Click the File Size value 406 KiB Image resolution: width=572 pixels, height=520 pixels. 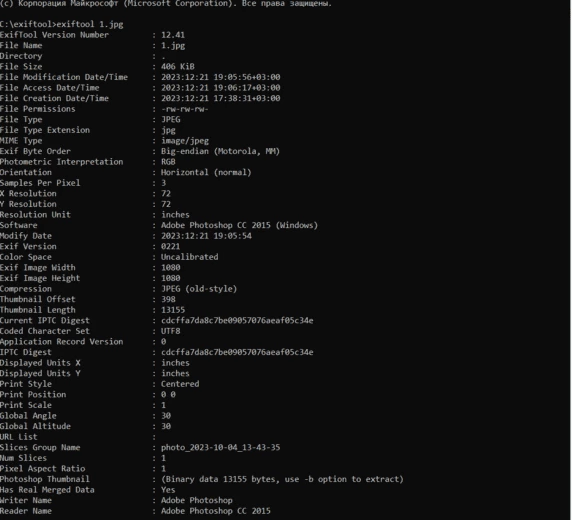coord(178,67)
